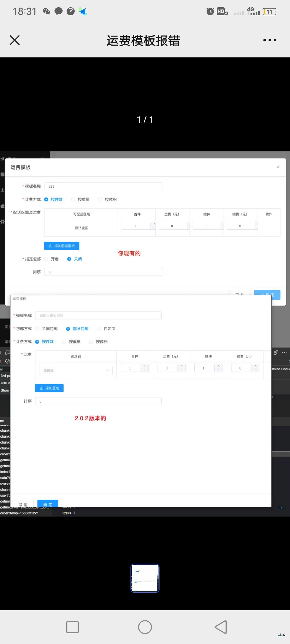Click 确定 in the 2.0.2版本 dialog
This screenshot has height=644, width=290.
tap(48, 504)
